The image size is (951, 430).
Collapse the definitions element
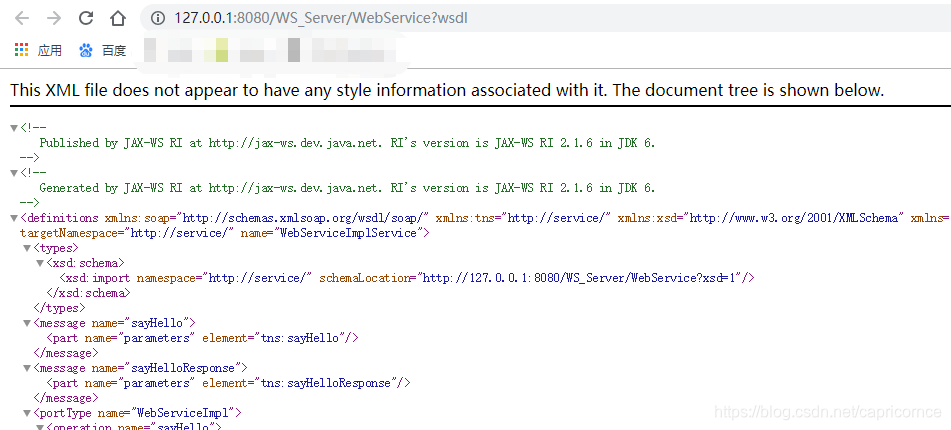13,218
